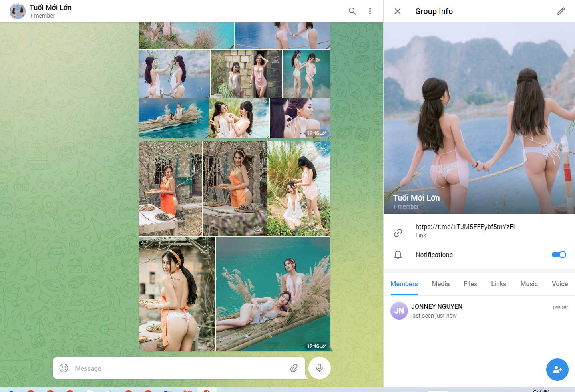Switch to the Media tab

(x=440, y=284)
